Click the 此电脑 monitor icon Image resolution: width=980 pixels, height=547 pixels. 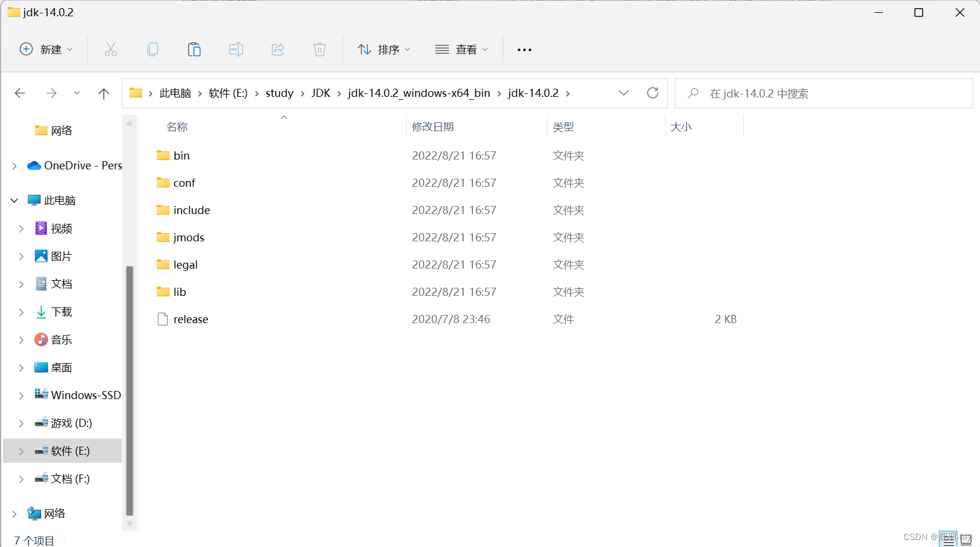point(34,200)
